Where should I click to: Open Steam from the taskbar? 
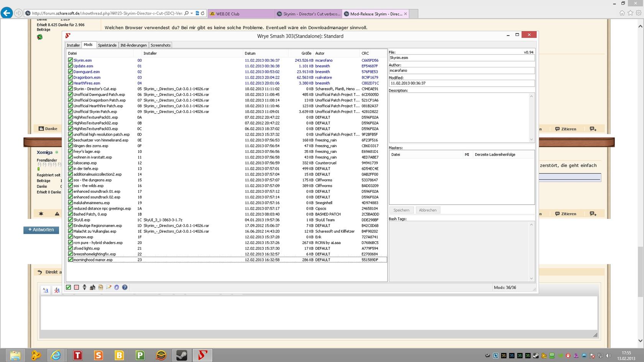182,355
